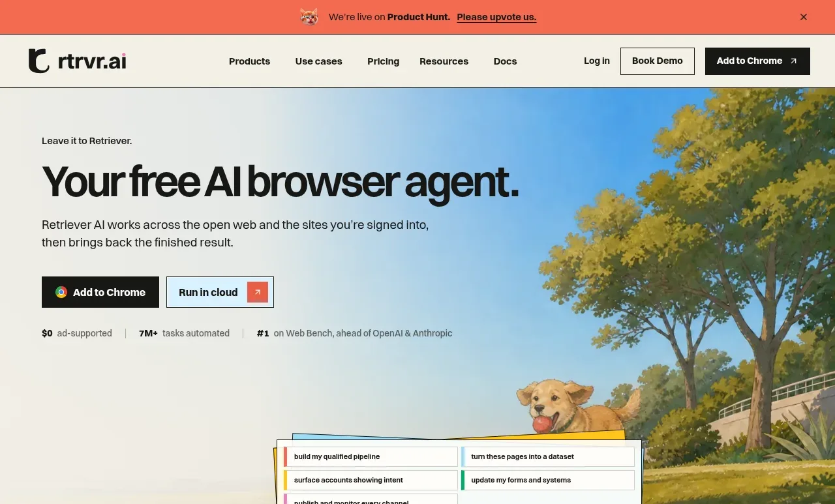Select the 'turn these pages into a dataset' card

click(x=548, y=456)
